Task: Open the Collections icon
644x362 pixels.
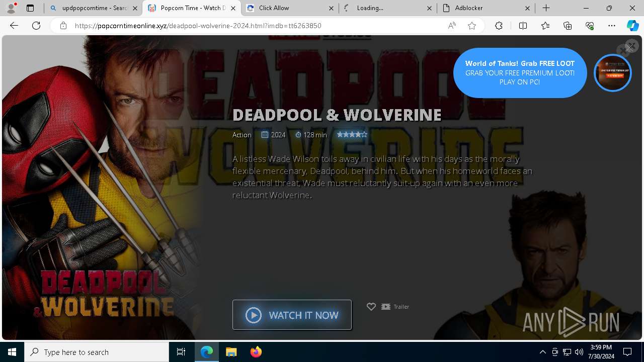Action: pyautogui.click(x=568, y=26)
